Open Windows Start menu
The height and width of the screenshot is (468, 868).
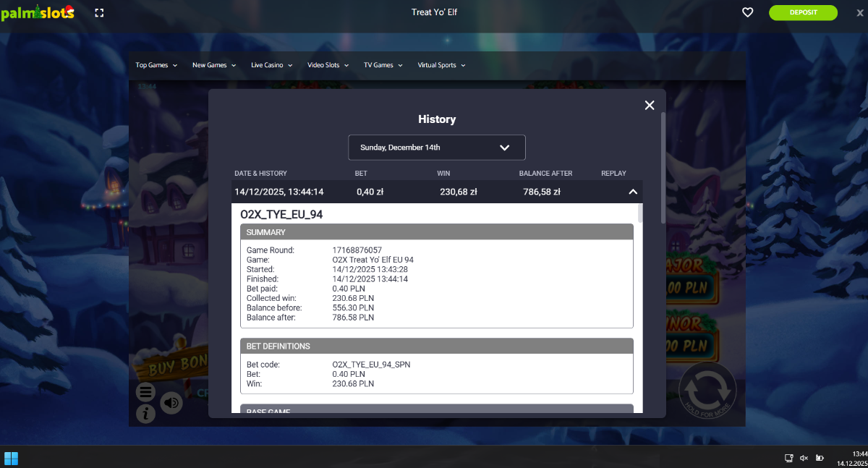click(x=11, y=458)
